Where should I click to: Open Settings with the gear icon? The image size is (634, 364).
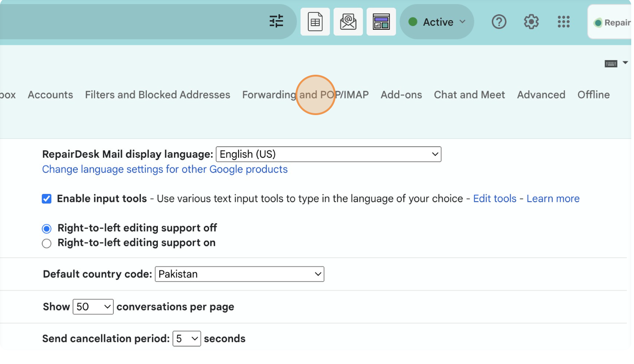(x=531, y=22)
